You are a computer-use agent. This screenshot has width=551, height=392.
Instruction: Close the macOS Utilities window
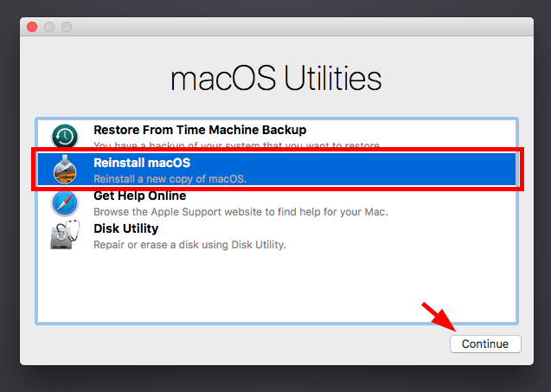click(32, 27)
